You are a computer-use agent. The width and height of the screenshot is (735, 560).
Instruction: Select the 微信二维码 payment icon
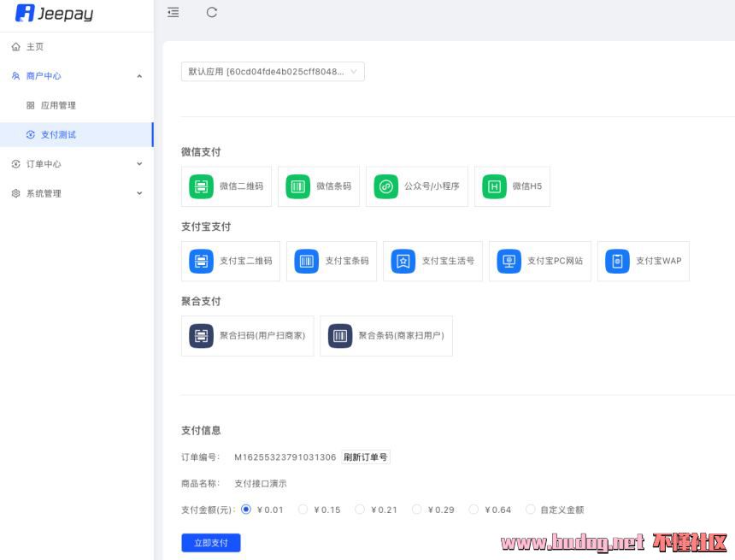[x=201, y=186]
